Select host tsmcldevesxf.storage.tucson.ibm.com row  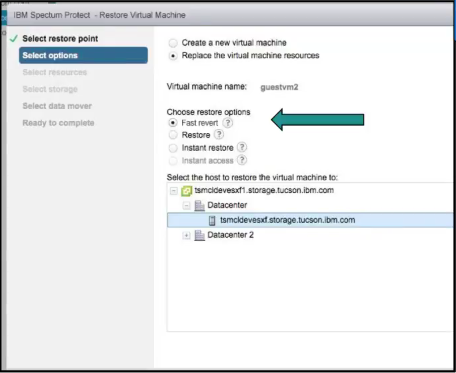[x=310, y=220]
